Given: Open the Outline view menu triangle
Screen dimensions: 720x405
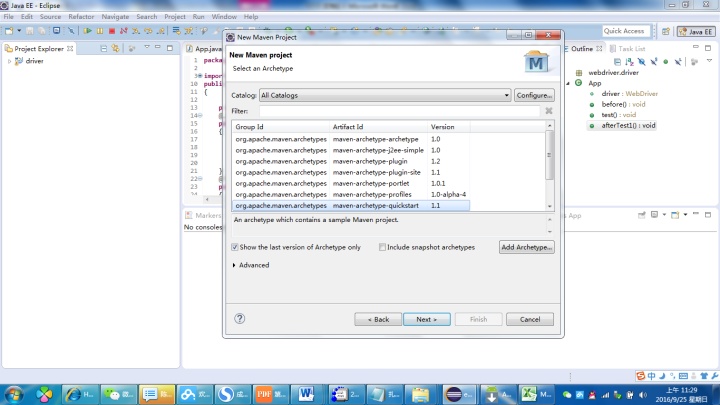Looking at the screenshot, I should coord(709,61).
